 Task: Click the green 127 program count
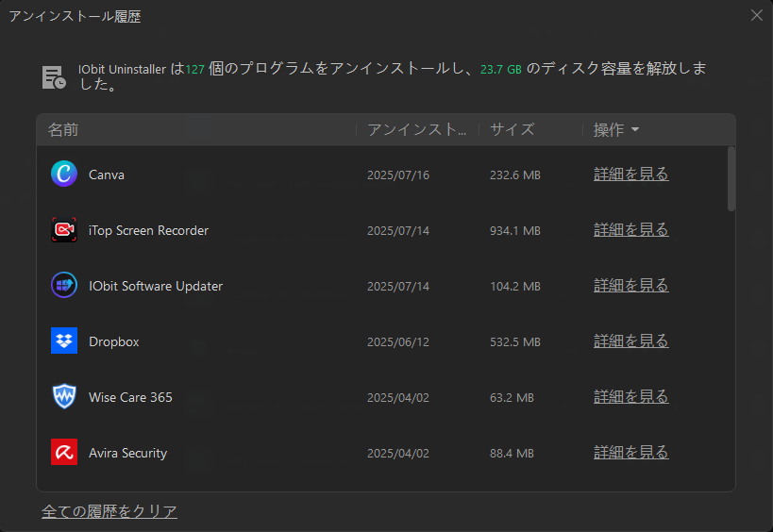tap(195, 70)
